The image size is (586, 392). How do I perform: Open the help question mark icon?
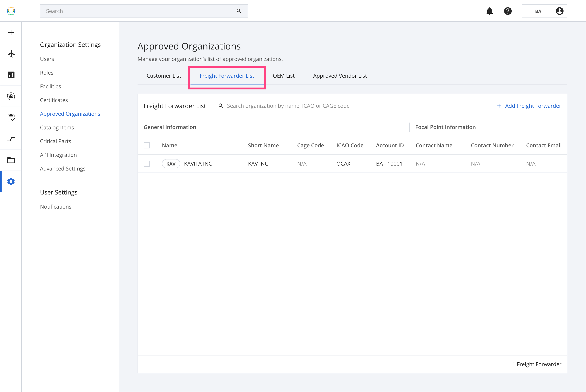508,11
